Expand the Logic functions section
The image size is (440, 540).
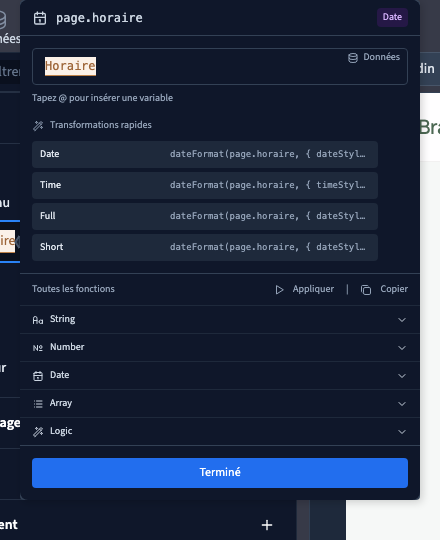point(220,431)
